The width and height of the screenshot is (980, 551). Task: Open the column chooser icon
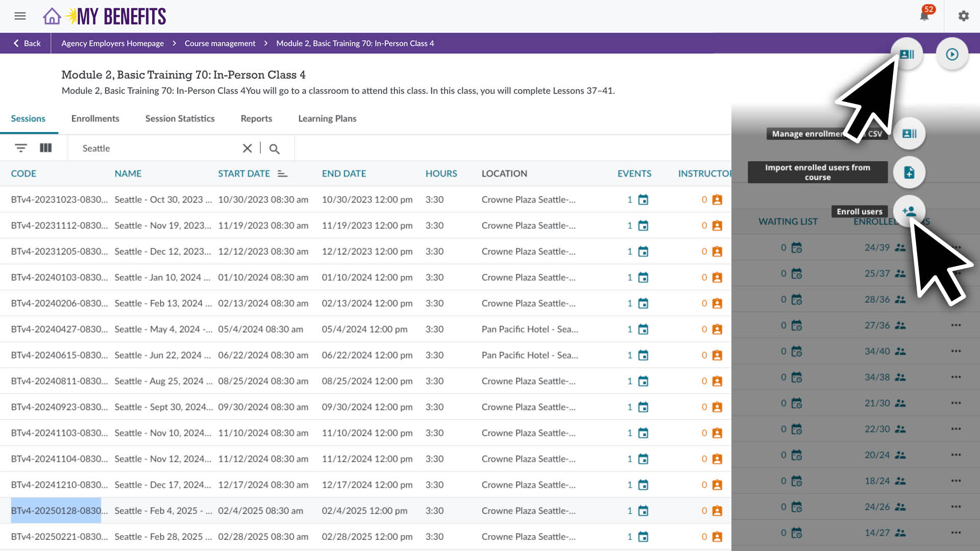point(46,148)
